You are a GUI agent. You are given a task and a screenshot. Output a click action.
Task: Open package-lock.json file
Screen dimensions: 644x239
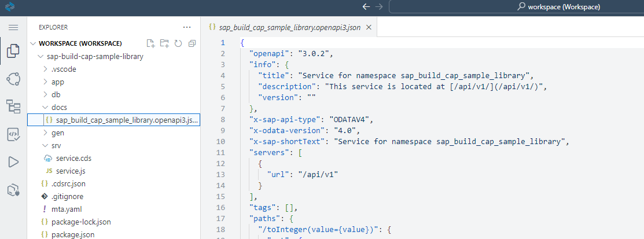pyautogui.click(x=82, y=222)
